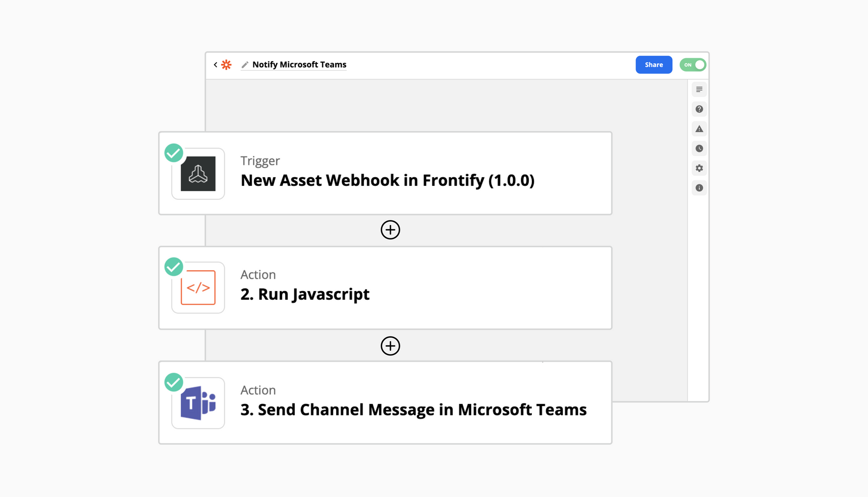Edit the Zap name with the pencil icon

(x=245, y=65)
